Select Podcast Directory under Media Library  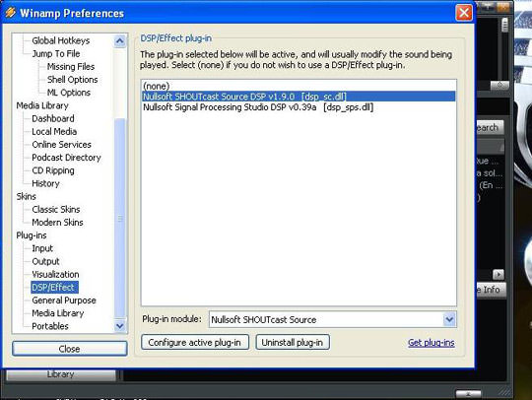[67, 158]
